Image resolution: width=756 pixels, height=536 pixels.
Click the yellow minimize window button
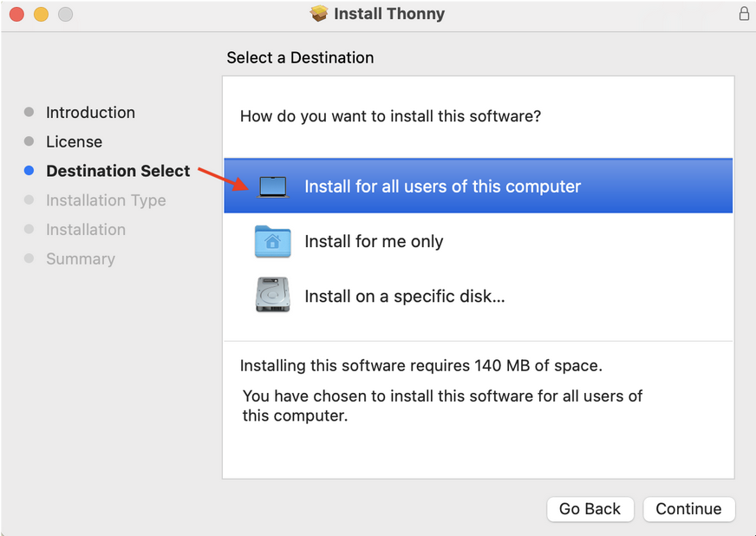tap(41, 15)
